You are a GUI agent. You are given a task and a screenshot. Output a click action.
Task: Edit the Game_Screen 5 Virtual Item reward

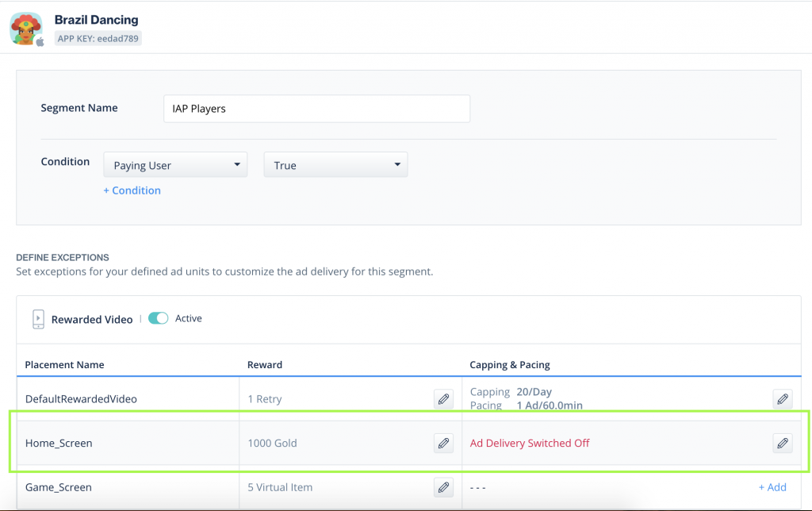(443, 487)
